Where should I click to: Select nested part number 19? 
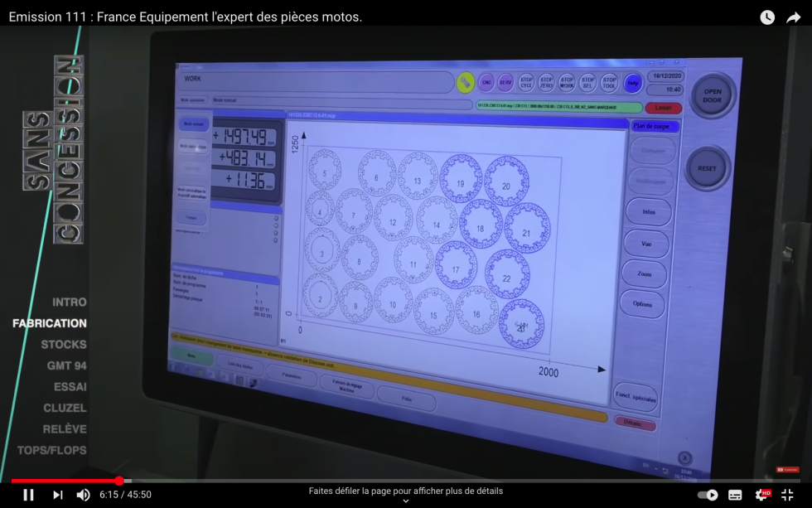pos(461,179)
